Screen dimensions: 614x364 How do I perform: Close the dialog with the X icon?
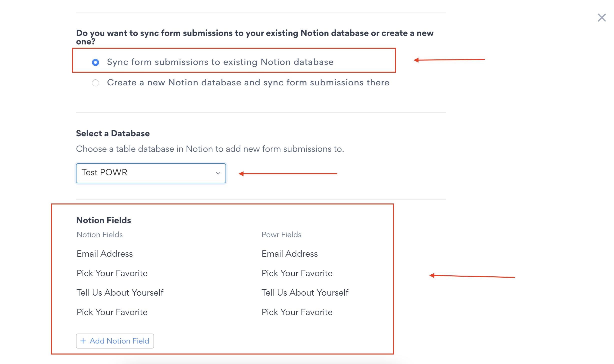tap(601, 18)
